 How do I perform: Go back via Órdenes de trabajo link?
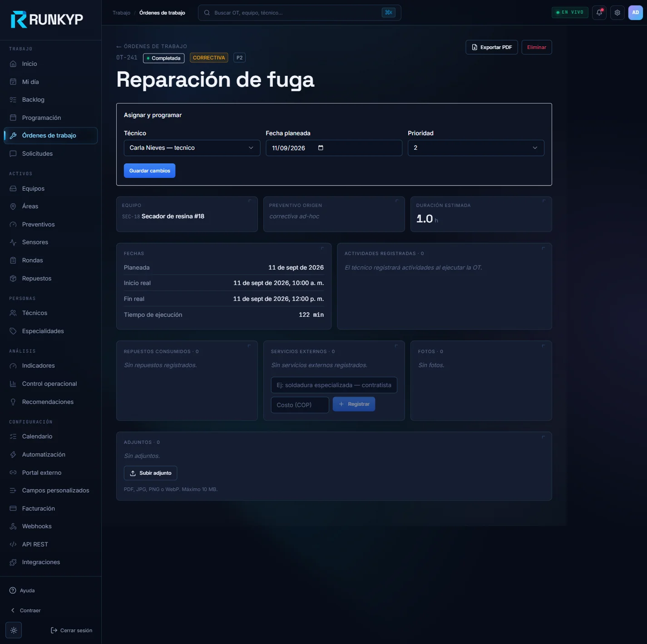(x=152, y=46)
